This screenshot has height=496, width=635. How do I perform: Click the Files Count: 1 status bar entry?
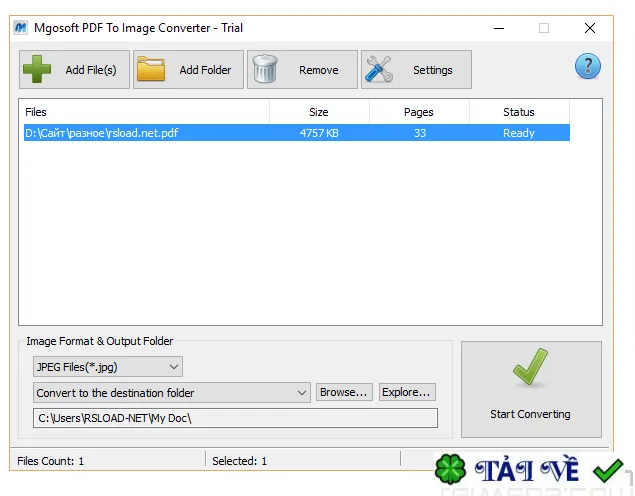pos(51,461)
